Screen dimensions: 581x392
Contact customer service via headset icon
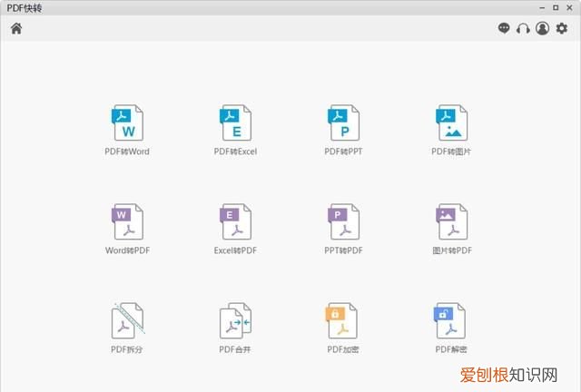pos(523,28)
